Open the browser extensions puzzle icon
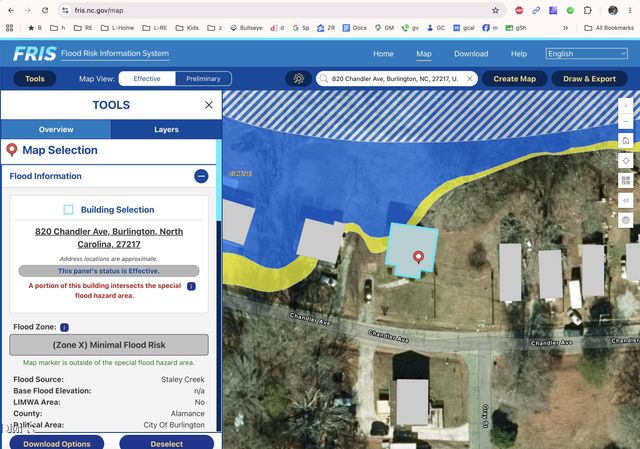 [x=587, y=10]
